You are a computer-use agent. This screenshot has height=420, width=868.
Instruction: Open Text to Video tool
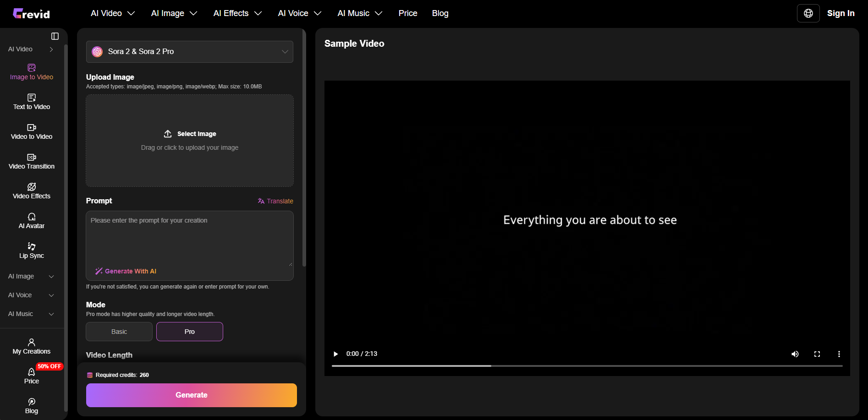coord(32,102)
